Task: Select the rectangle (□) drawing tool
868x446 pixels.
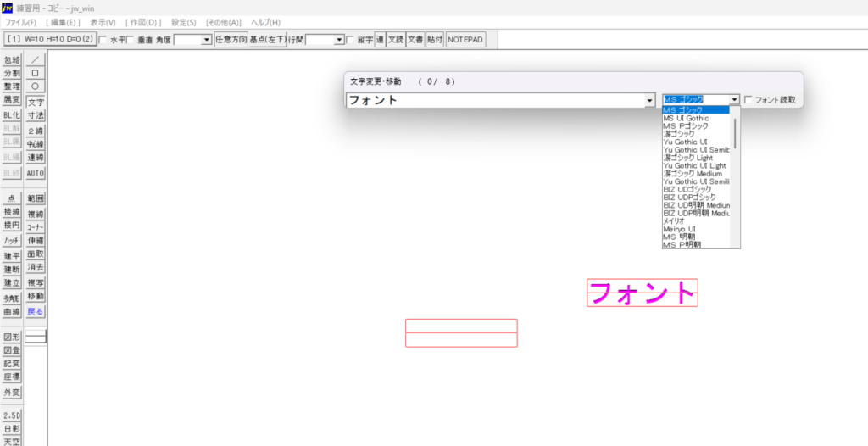Action: [35, 73]
